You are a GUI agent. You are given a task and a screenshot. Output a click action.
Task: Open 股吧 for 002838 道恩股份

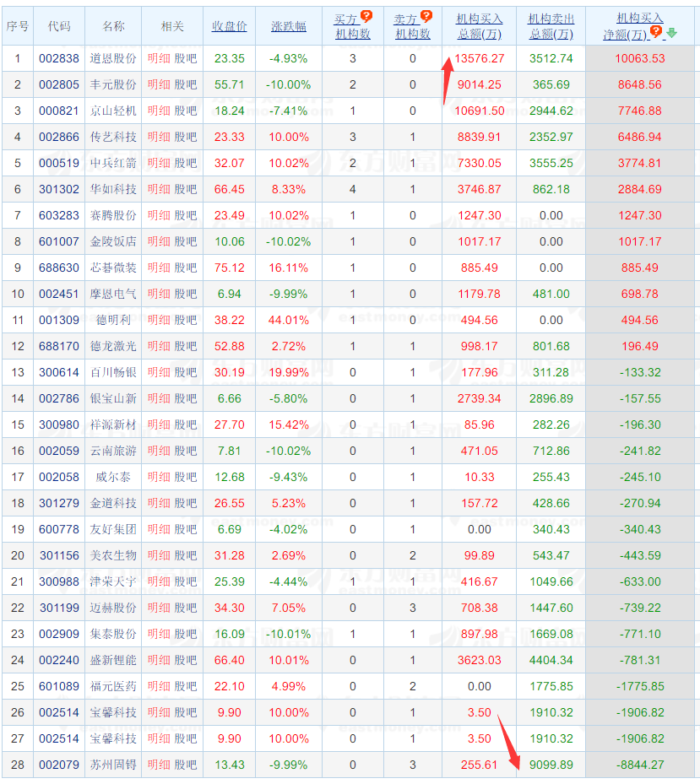pyautogui.click(x=186, y=58)
